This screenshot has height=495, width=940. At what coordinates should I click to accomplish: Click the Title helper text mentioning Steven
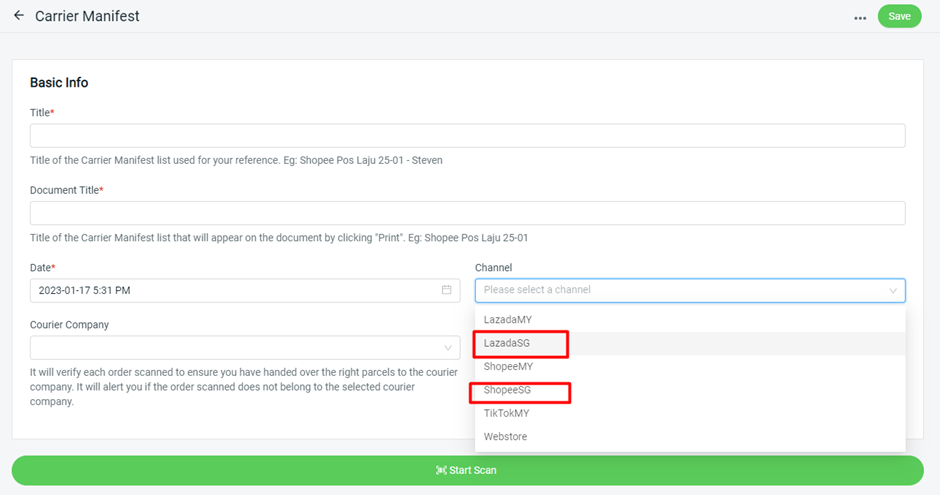[x=236, y=161]
